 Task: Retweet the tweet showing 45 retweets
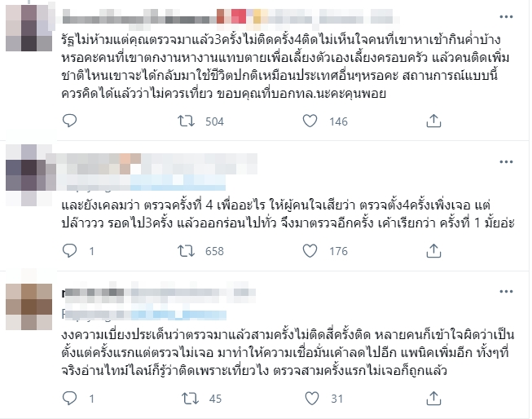tap(190, 399)
